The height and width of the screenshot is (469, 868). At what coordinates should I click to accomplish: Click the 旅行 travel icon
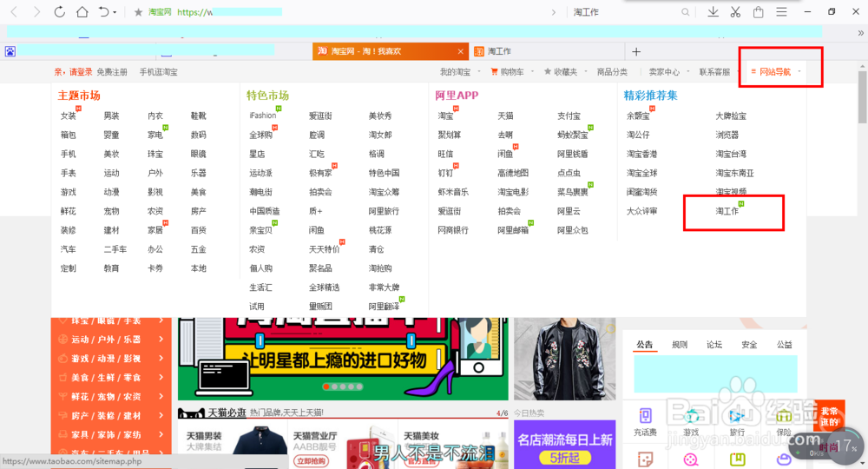click(737, 415)
